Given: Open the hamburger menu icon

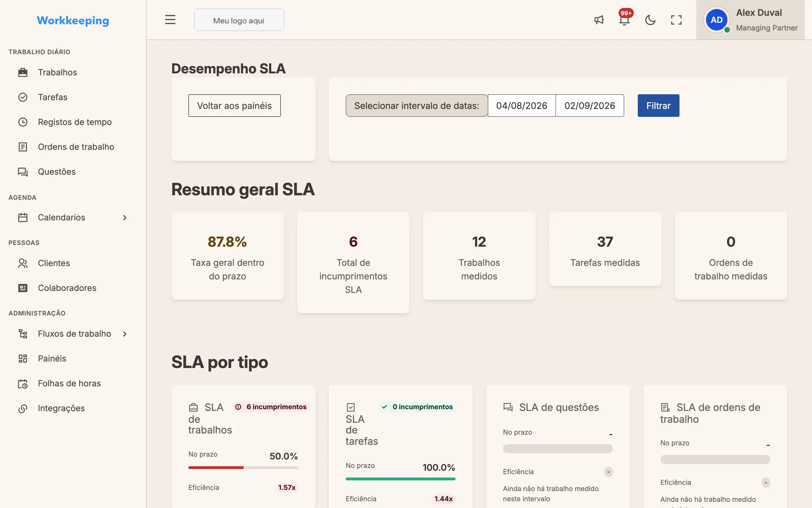Looking at the screenshot, I should pos(170,20).
